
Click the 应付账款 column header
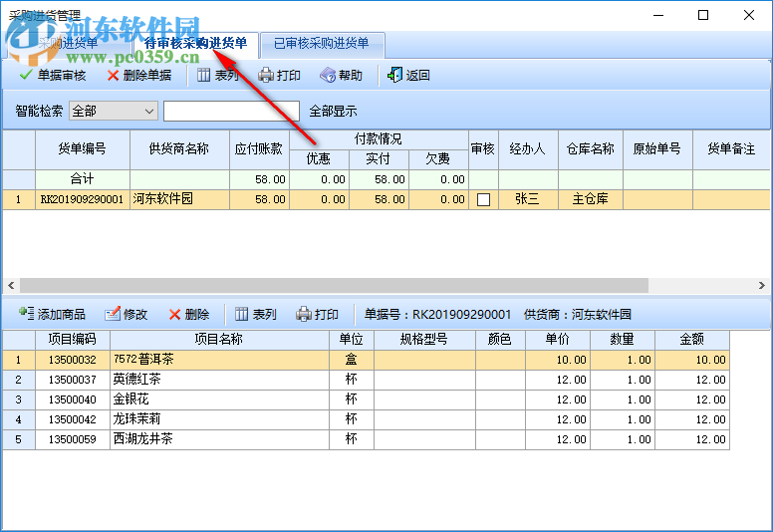tap(259, 149)
